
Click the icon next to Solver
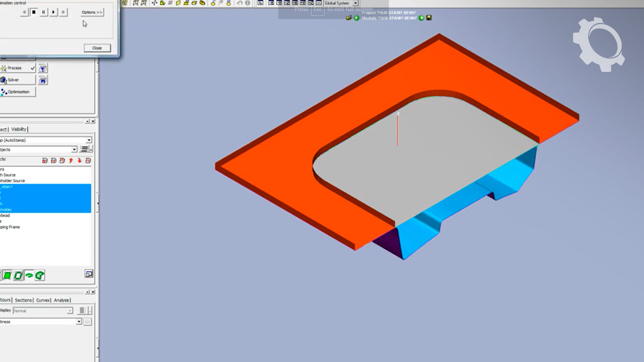[43, 80]
